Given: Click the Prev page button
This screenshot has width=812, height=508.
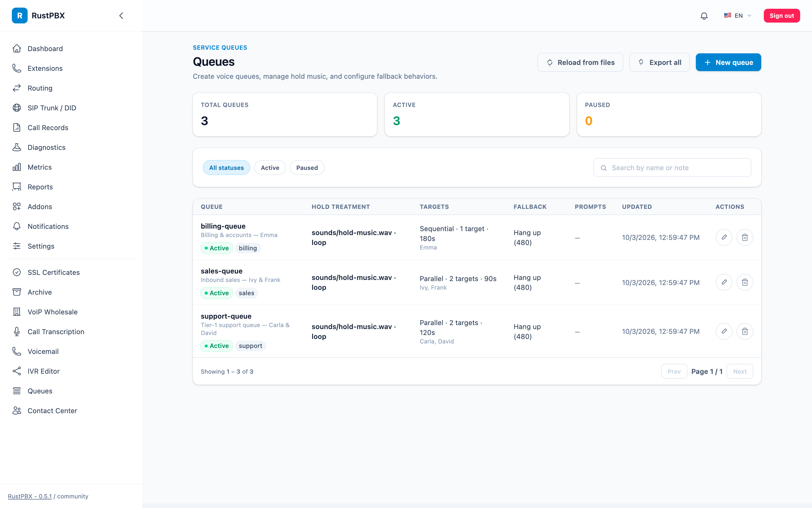Looking at the screenshot, I should click(x=674, y=371).
